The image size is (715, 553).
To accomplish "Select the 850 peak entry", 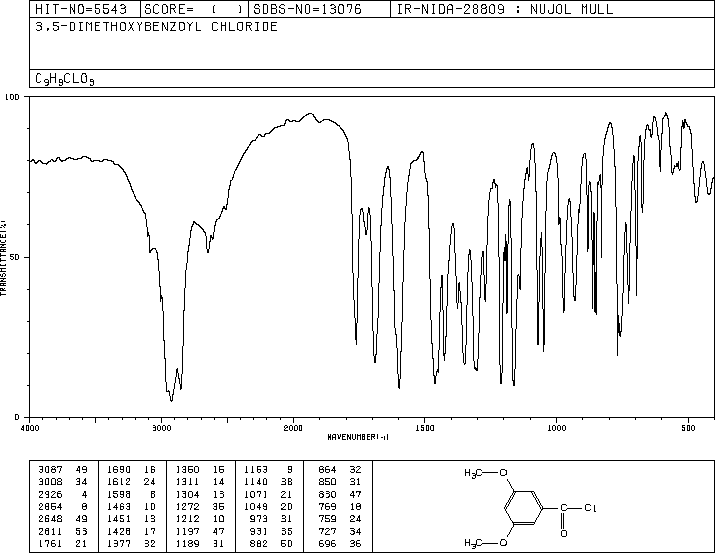I will pyautogui.click(x=340, y=482).
